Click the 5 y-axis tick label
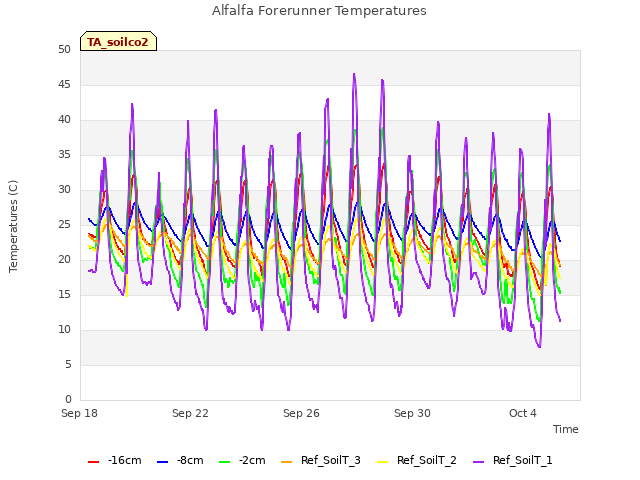Image resolution: width=640 pixels, height=480 pixels. click(x=68, y=365)
